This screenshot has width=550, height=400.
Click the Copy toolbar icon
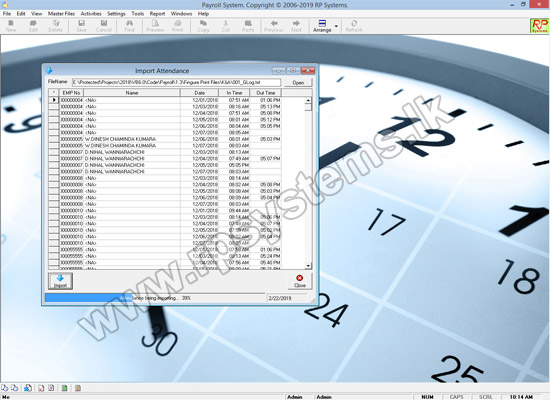point(203,26)
